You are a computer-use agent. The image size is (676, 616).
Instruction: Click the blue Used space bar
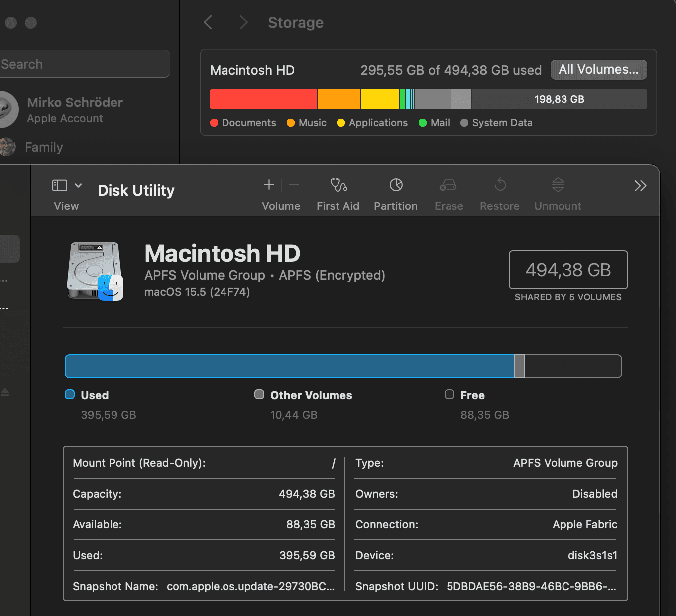click(x=289, y=366)
